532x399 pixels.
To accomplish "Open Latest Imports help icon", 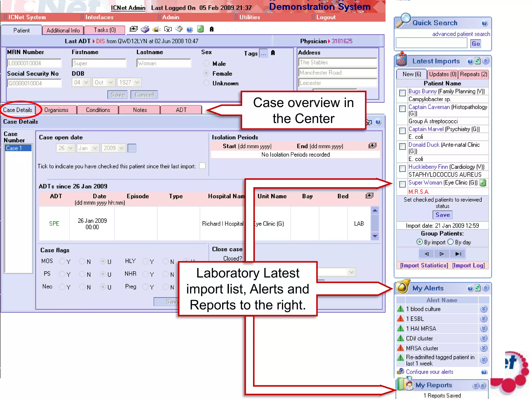I will [470, 62].
